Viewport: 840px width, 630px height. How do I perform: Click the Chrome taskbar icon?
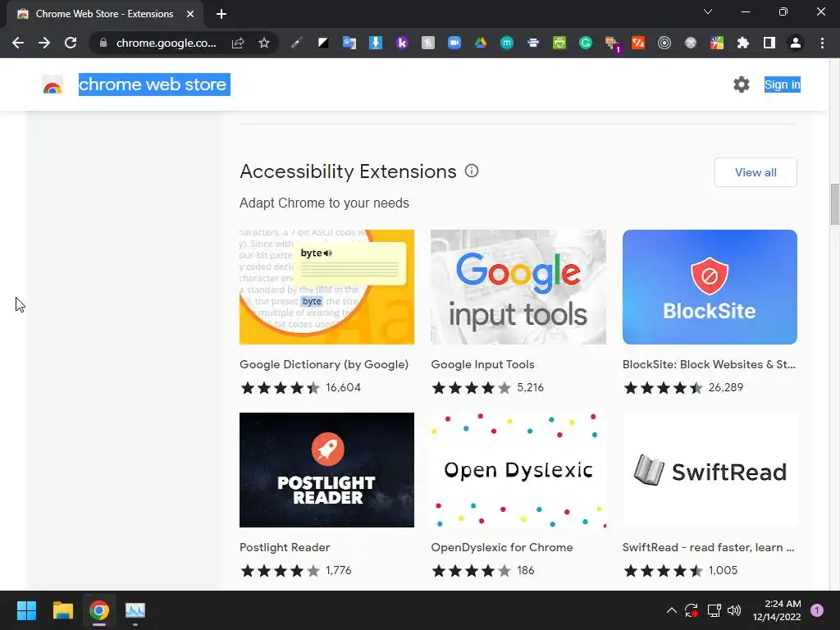(99, 610)
